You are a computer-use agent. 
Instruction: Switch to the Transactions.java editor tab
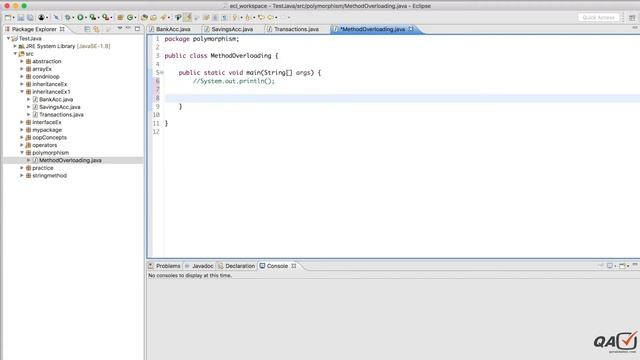296,29
